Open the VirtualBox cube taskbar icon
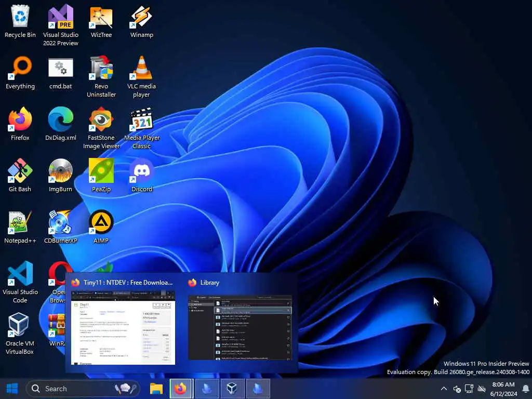 (x=232, y=389)
